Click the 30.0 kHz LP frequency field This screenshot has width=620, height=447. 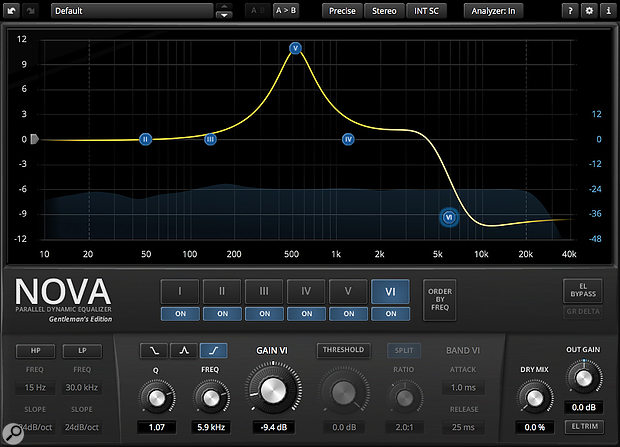click(82, 388)
